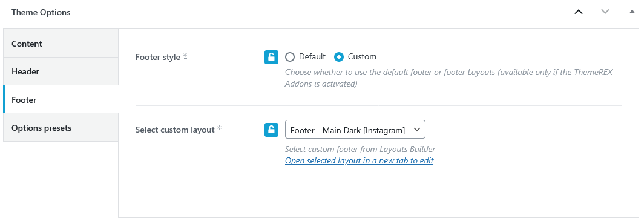
Task: Toggle the lock icon beside Select custom layout
Action: click(271, 130)
